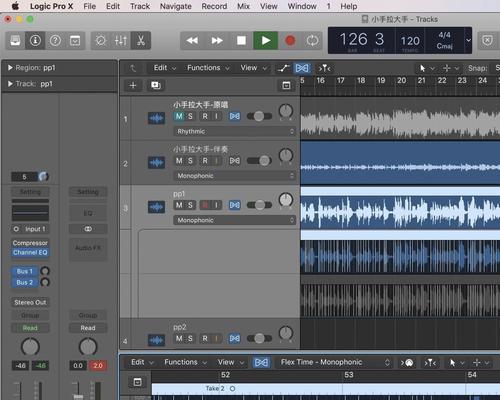Screen dimensions: 500x400
Task: Add a new track with plus button
Action: point(133,86)
